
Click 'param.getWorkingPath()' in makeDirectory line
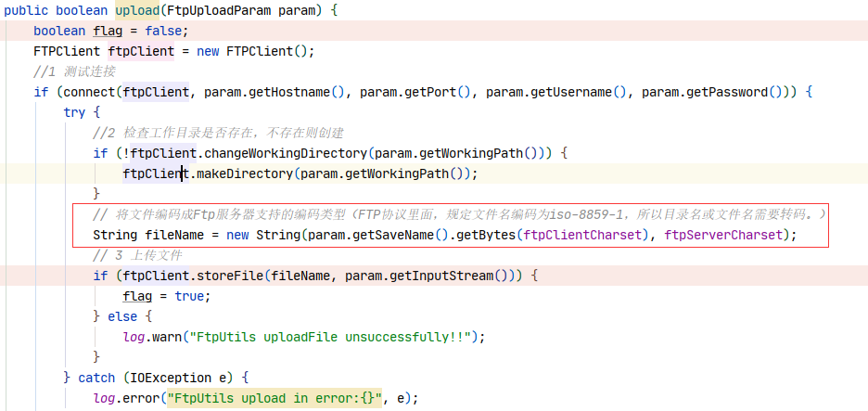click(382, 173)
